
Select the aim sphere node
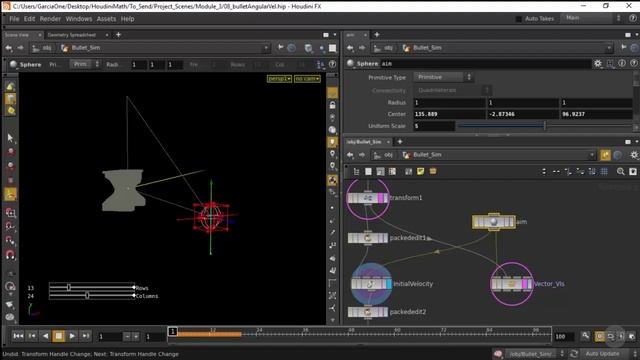pos(493,222)
